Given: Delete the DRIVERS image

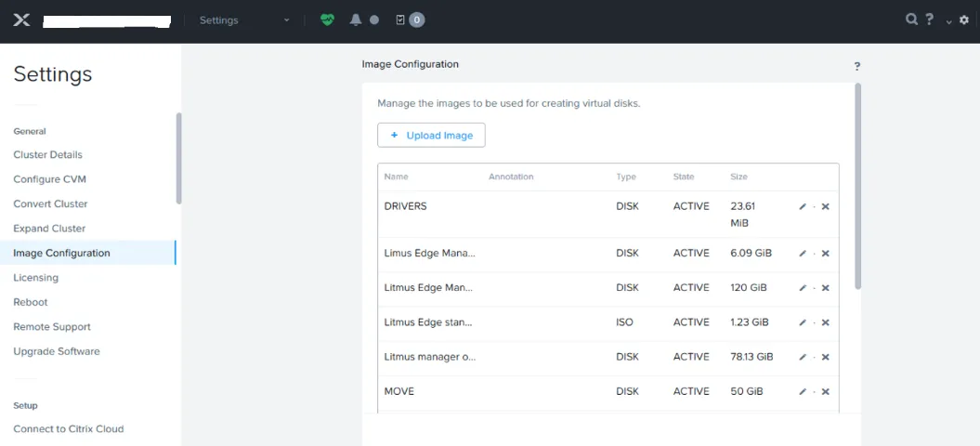Looking at the screenshot, I should pyautogui.click(x=825, y=206).
